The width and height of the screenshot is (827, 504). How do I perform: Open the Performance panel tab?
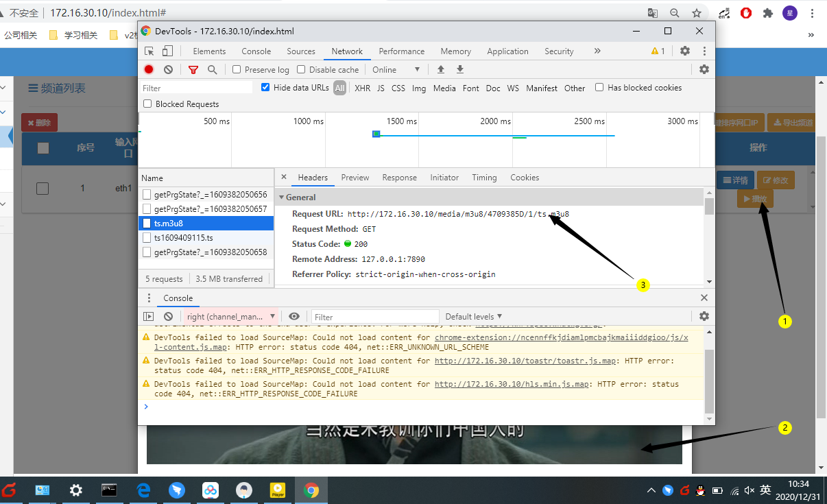click(401, 51)
